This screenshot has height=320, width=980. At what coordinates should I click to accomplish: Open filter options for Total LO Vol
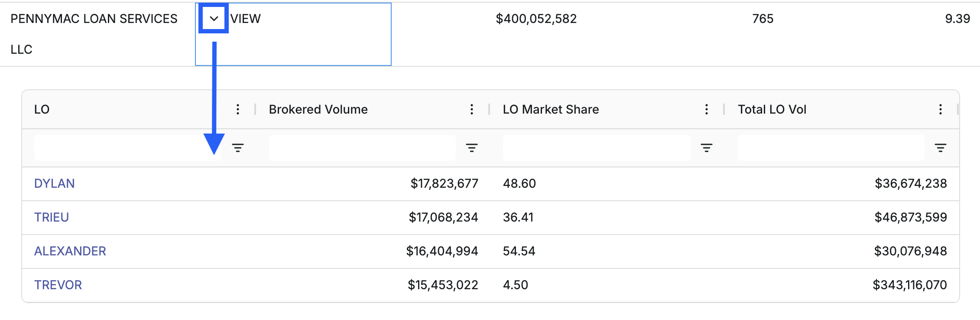point(941,148)
